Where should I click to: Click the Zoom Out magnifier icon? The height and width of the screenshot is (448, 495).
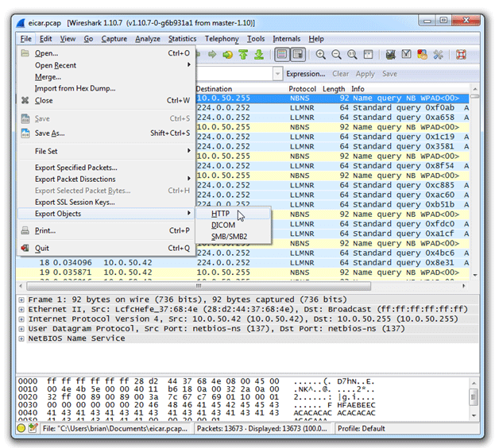pos(337,55)
